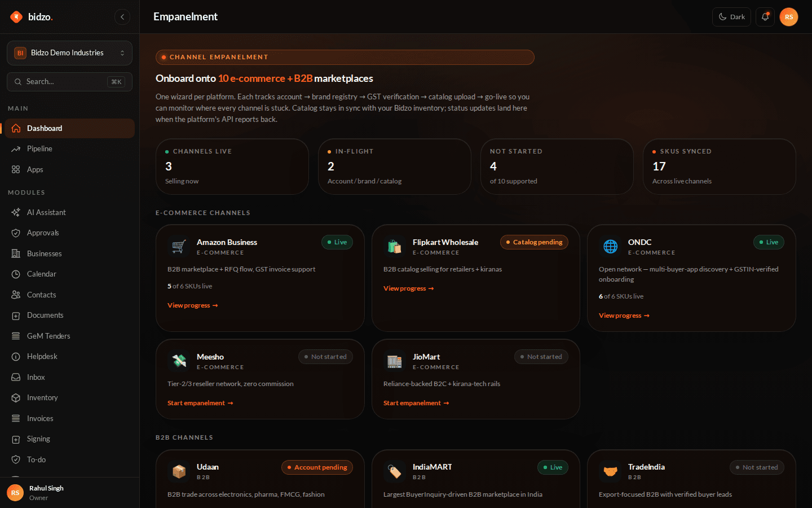Click the TradeIndia handshake icon

click(610, 471)
